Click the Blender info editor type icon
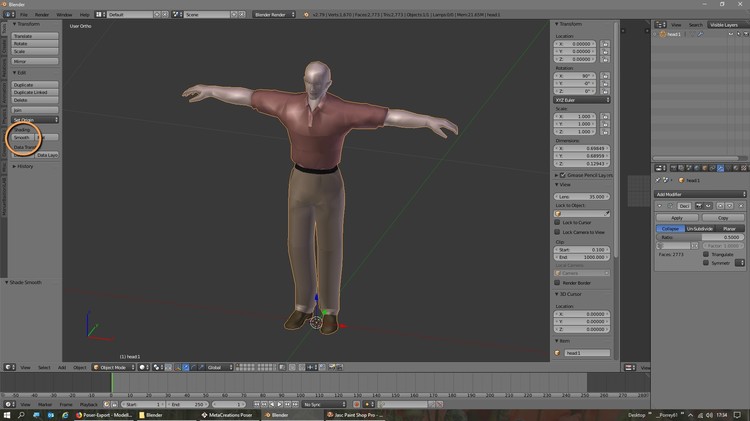Image resolution: width=750 pixels, height=421 pixels. pyautogui.click(x=9, y=15)
